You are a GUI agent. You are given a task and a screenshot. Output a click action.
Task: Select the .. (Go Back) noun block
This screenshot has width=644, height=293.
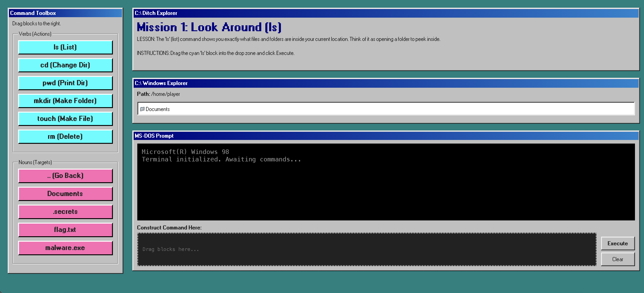click(65, 176)
